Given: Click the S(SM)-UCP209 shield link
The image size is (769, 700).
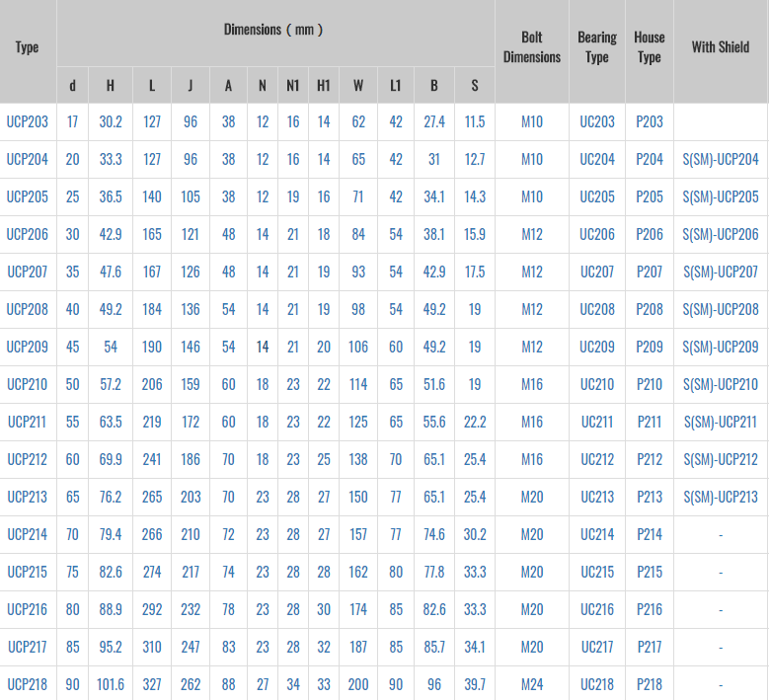Looking at the screenshot, I should [x=720, y=347].
